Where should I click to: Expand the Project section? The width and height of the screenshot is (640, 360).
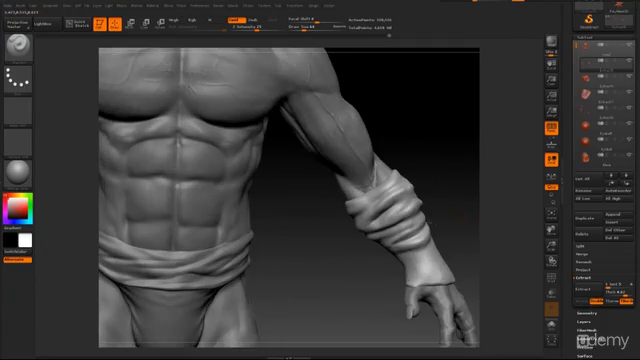(583, 270)
